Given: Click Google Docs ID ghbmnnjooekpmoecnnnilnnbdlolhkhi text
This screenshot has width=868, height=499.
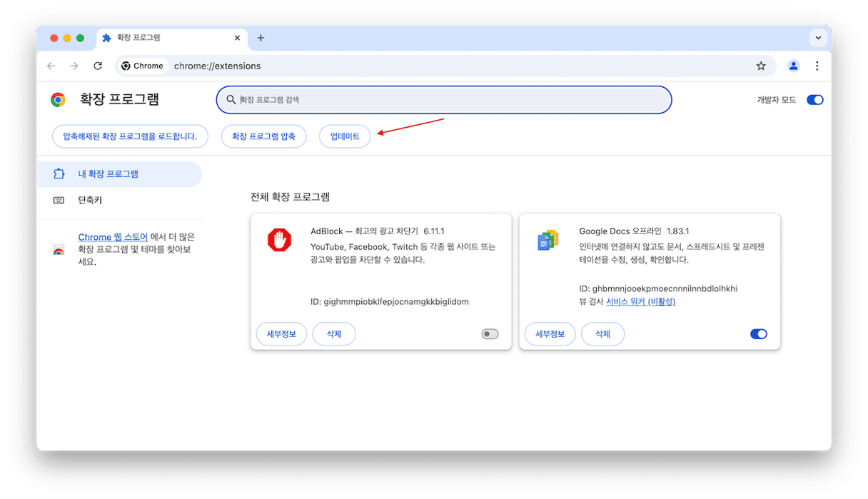Looking at the screenshot, I should click(658, 289).
